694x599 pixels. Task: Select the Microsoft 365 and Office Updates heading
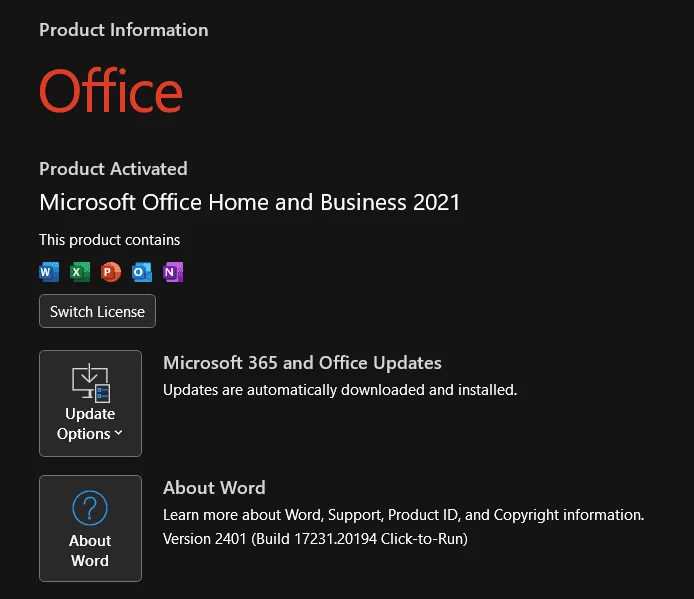click(x=302, y=363)
